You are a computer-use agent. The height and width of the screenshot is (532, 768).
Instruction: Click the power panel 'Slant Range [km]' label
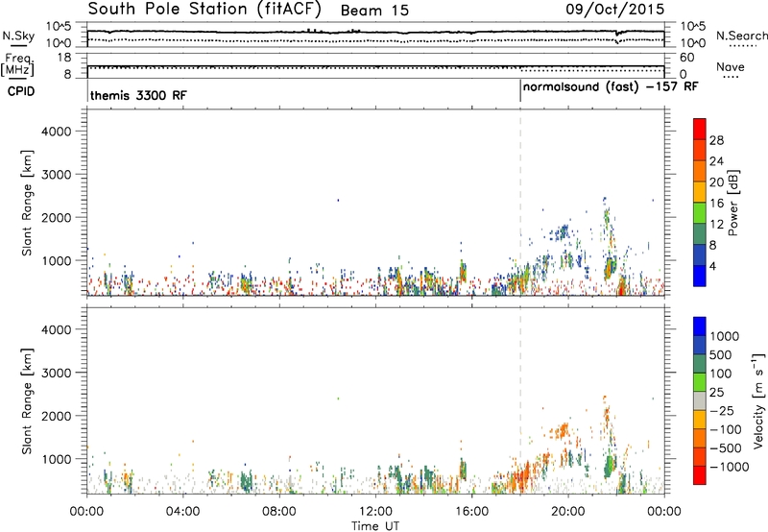click(x=27, y=203)
